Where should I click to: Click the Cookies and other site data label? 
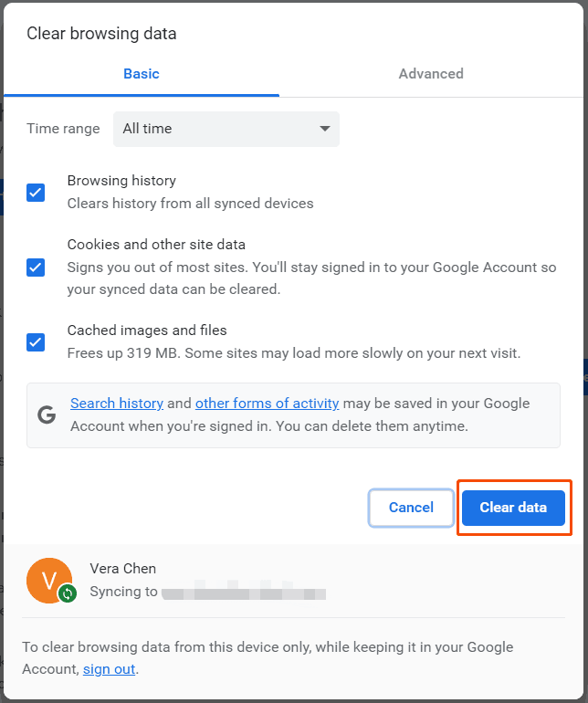pyautogui.click(x=156, y=245)
